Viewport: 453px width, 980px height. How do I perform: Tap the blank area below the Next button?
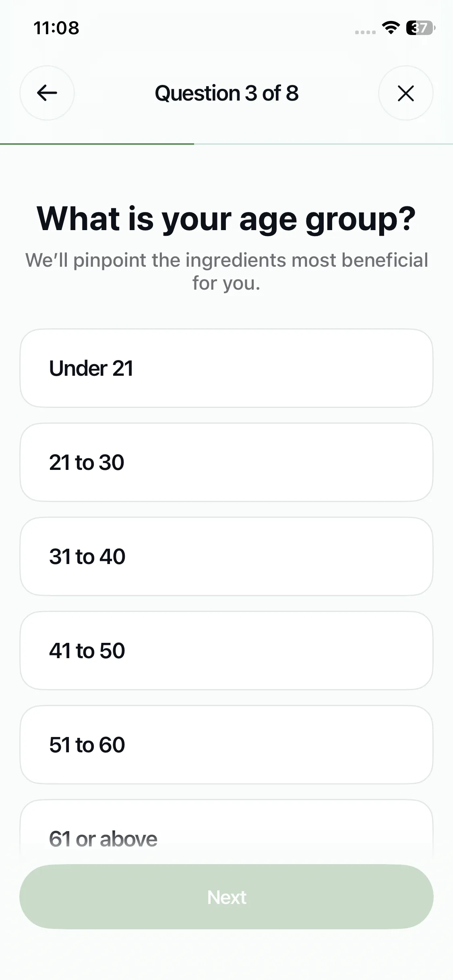point(226,957)
